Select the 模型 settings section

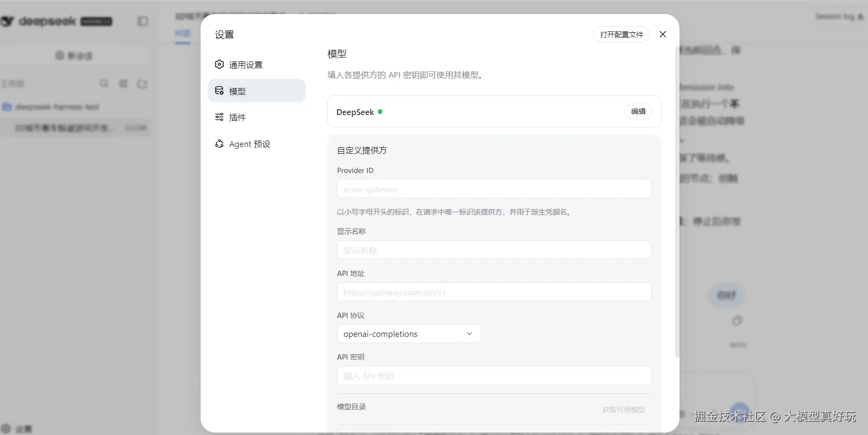(x=257, y=91)
